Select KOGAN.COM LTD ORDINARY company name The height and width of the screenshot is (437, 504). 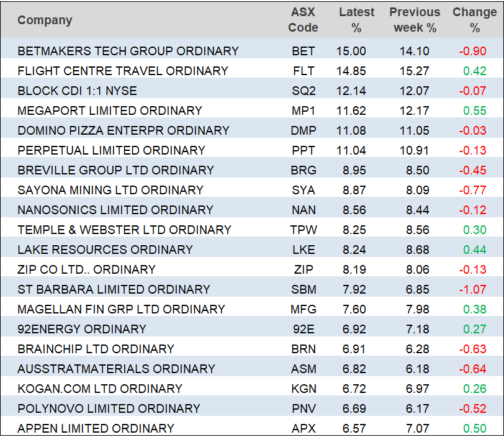pos(100,389)
